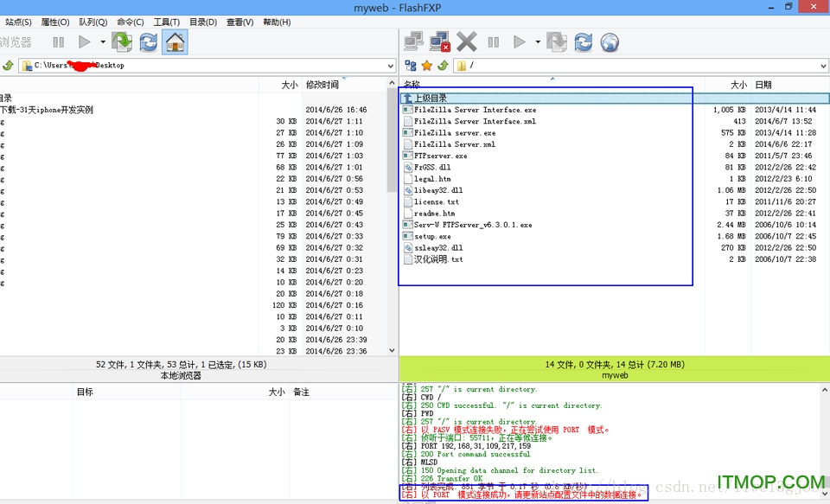The height and width of the screenshot is (504, 830).
Task: Expand the remote path dropdown
Action: [822, 66]
